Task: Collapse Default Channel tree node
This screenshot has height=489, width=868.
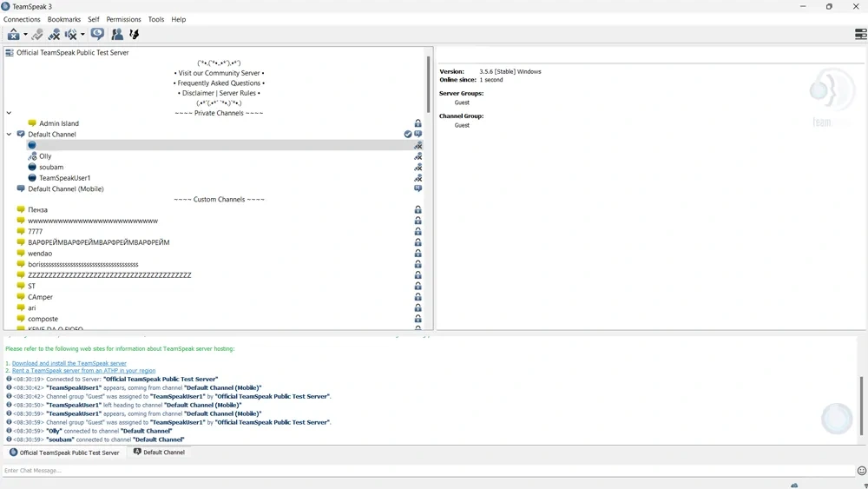Action: pos(9,134)
